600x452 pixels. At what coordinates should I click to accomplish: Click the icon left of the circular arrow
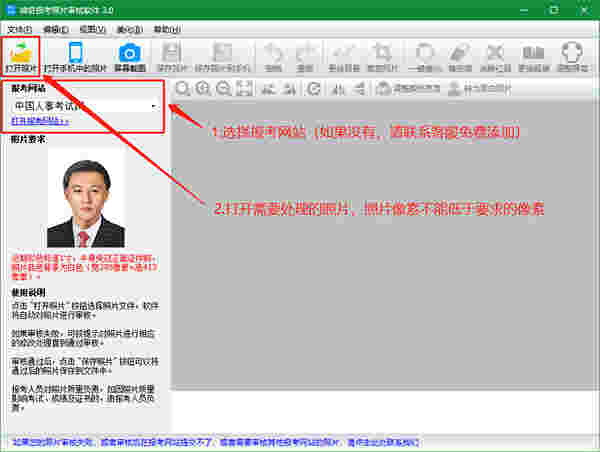(x=290, y=89)
